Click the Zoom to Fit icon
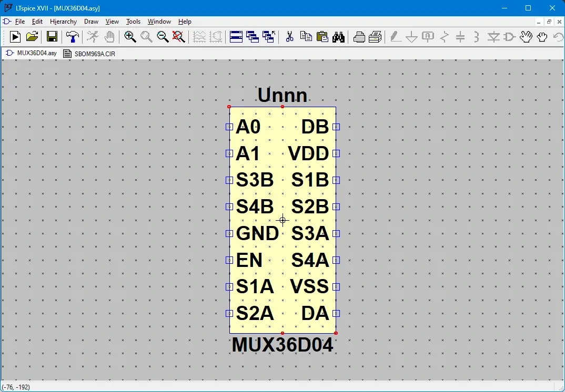This screenshot has height=392, width=565. click(x=179, y=37)
